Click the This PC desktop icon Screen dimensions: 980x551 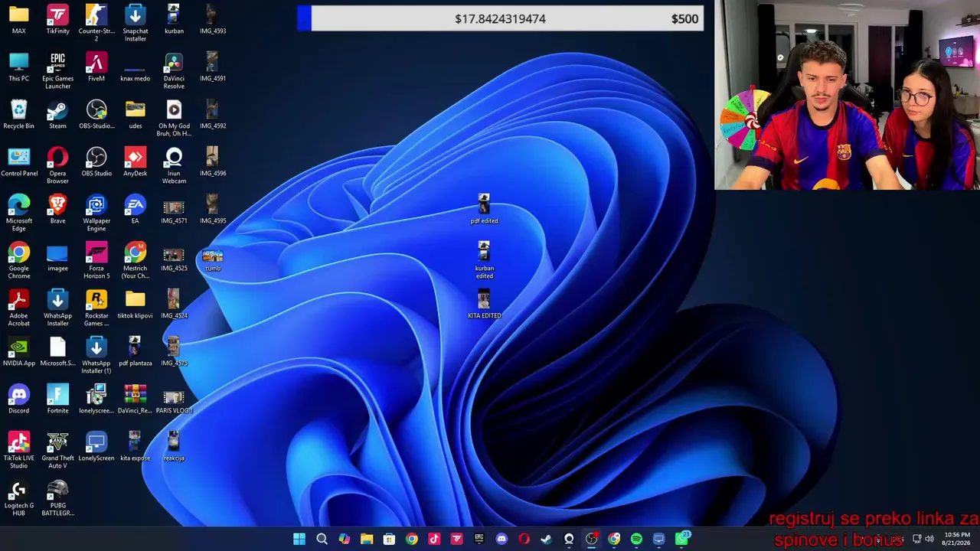tap(19, 67)
